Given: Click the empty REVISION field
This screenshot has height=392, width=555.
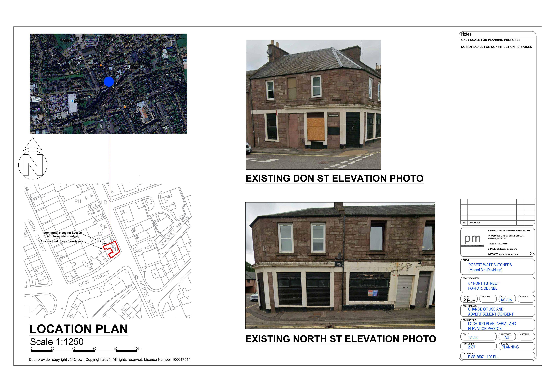Looking at the screenshot, I should click(526, 299).
